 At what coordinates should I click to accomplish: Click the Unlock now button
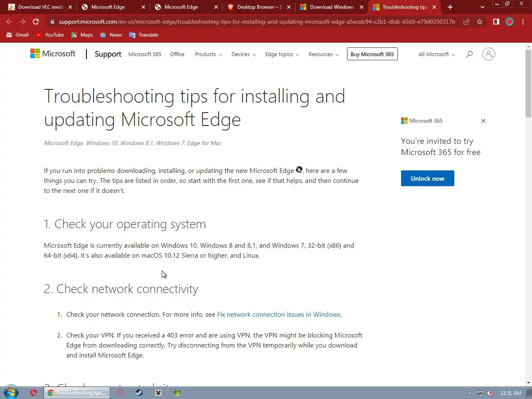(x=428, y=178)
